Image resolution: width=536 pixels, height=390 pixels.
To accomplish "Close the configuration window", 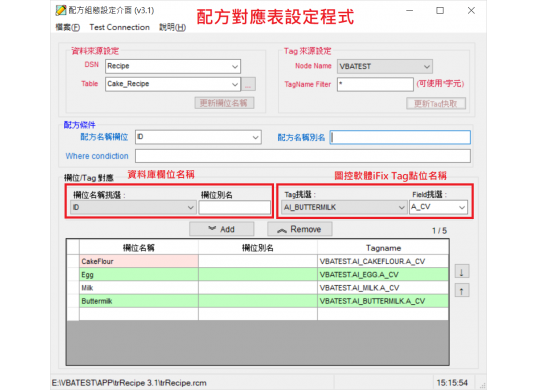I will tap(471, 11).
